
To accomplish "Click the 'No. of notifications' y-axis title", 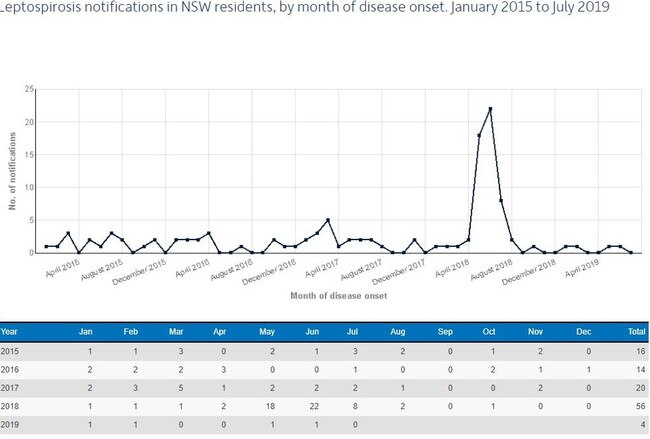I will [12, 171].
